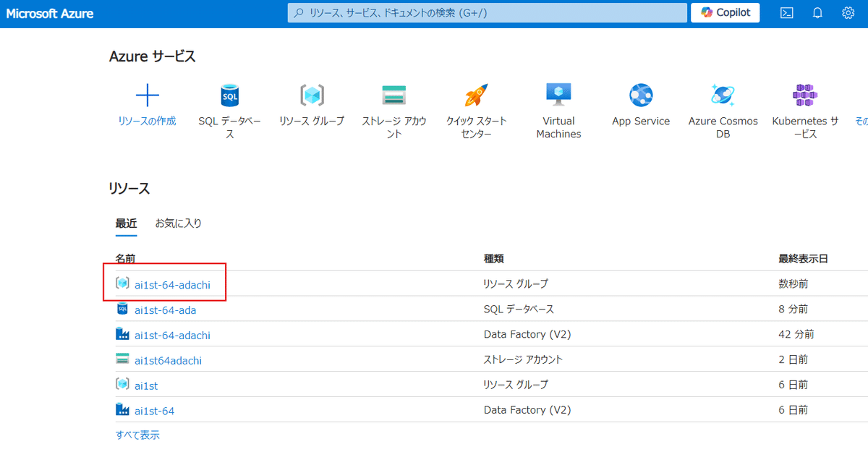Click the Copilot button
The image size is (868, 465).
(726, 12)
